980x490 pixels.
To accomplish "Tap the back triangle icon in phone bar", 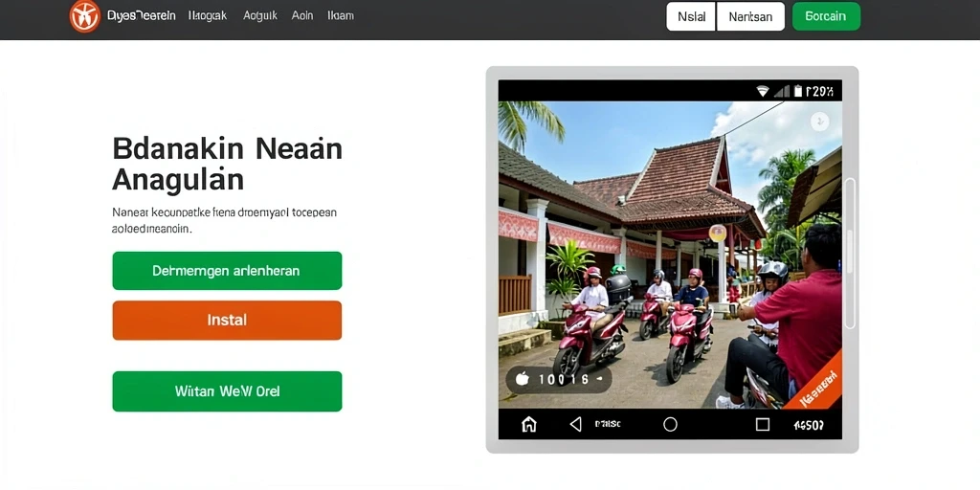I will [x=575, y=424].
